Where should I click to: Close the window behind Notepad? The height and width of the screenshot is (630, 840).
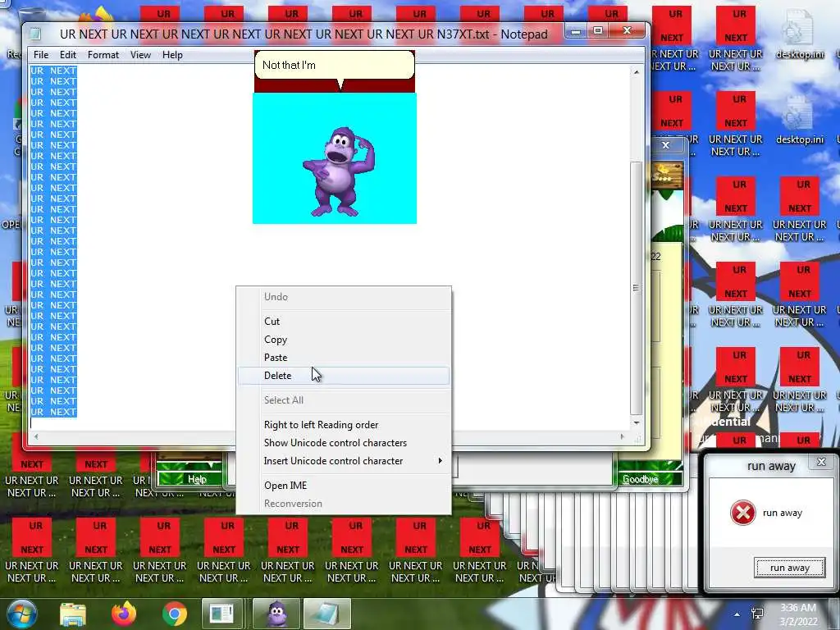click(666, 145)
